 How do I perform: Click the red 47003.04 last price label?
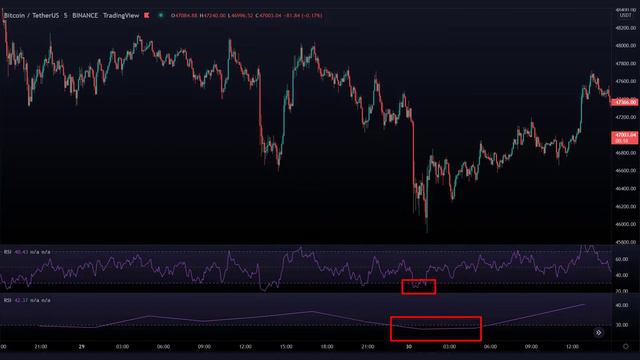(624, 138)
